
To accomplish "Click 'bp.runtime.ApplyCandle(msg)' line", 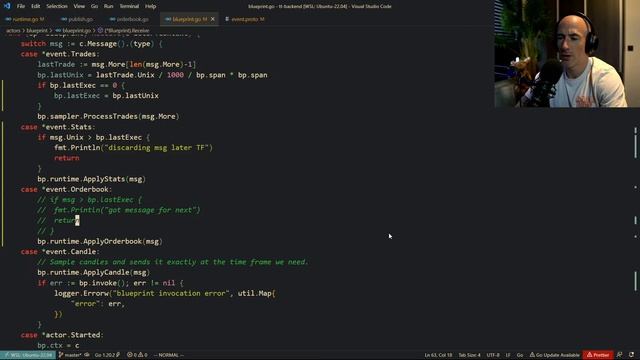I will coord(93,272).
